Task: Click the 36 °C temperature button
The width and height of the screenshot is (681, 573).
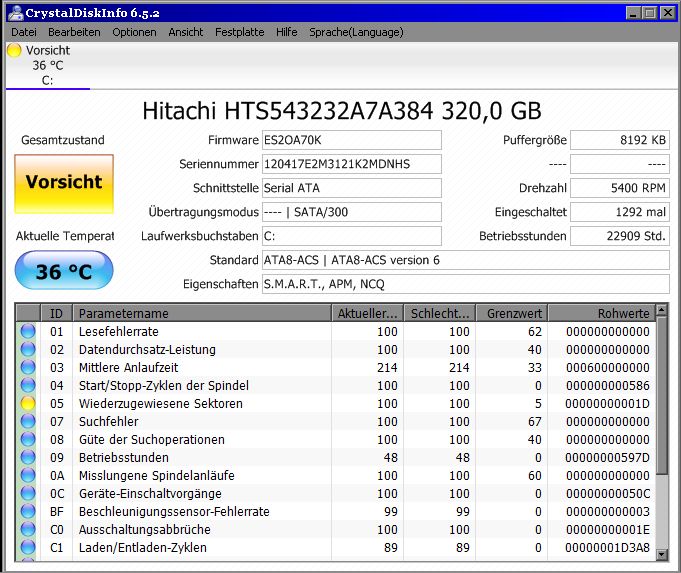Action: 64,270
